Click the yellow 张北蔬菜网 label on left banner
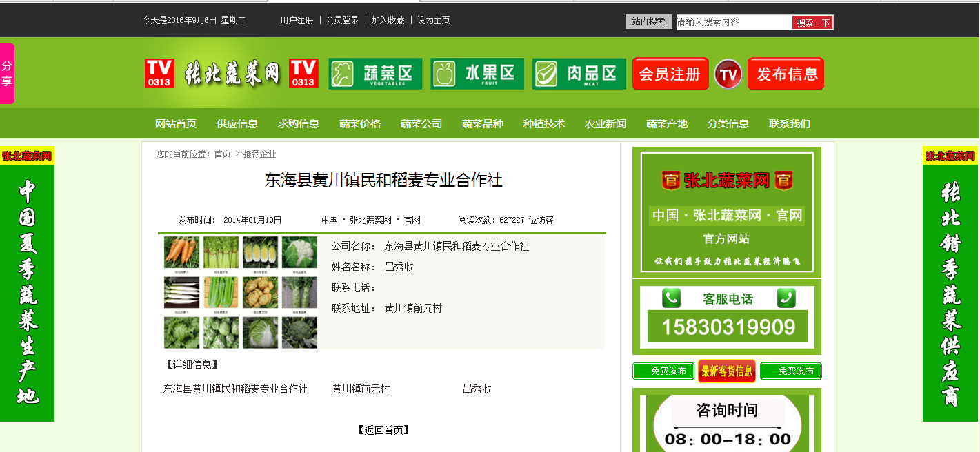 click(27, 156)
